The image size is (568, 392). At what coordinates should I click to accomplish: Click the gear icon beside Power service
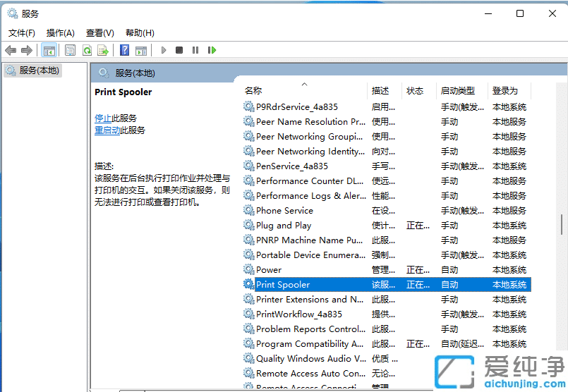[x=248, y=269]
